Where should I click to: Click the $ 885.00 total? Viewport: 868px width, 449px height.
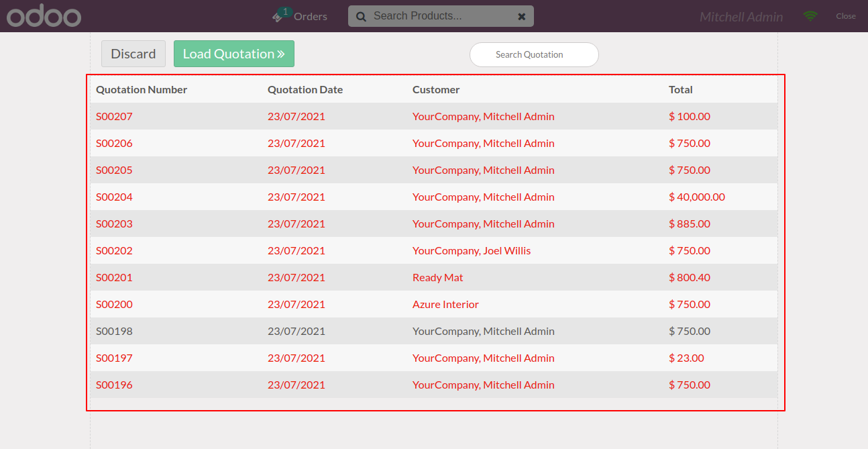coord(690,223)
